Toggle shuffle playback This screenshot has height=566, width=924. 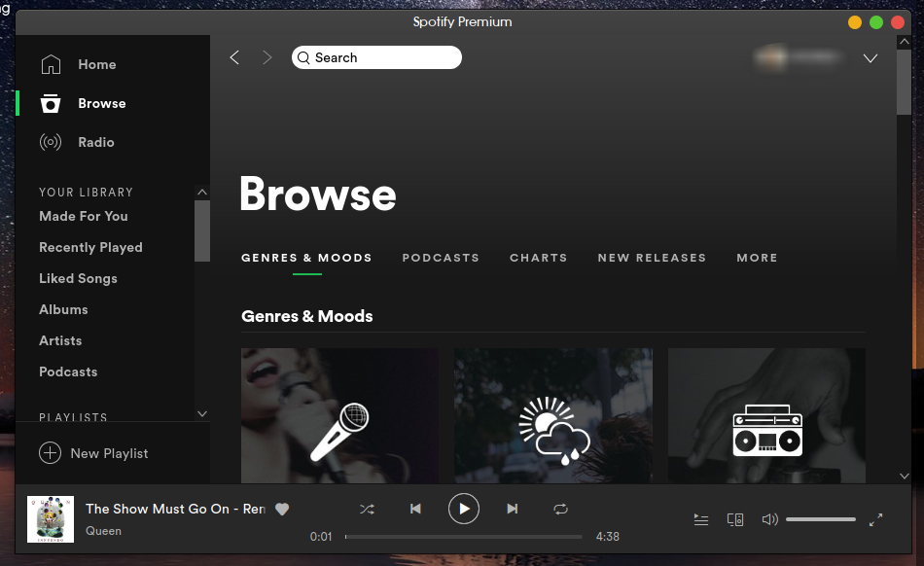367,509
